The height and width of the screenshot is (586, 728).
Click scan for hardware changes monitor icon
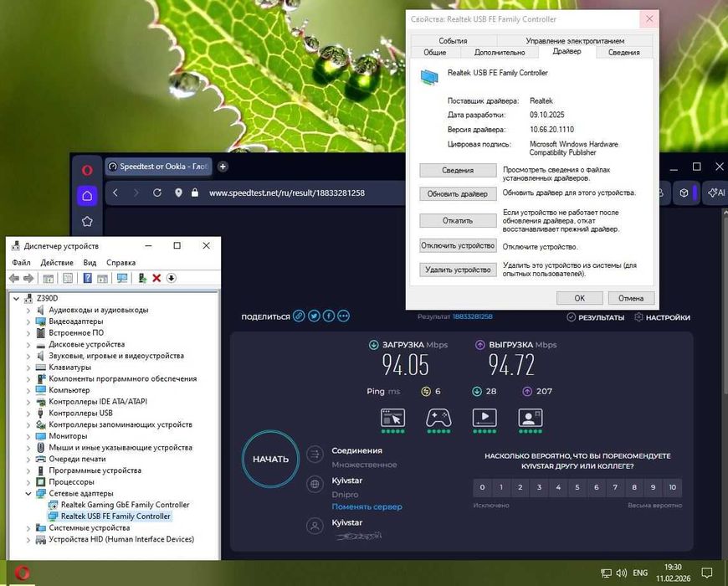coord(122,278)
